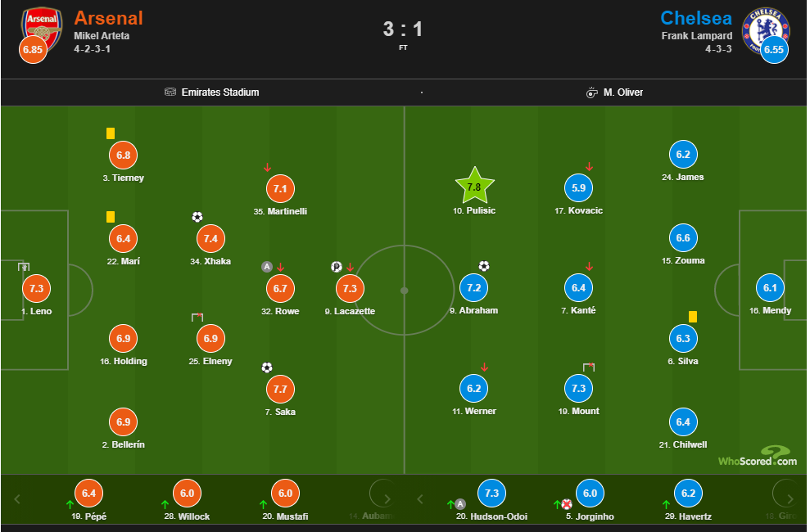Image resolution: width=810 pixels, height=532 pixels.
Task: Click the goal ball icon above Xhaka
Action: pyautogui.click(x=197, y=217)
